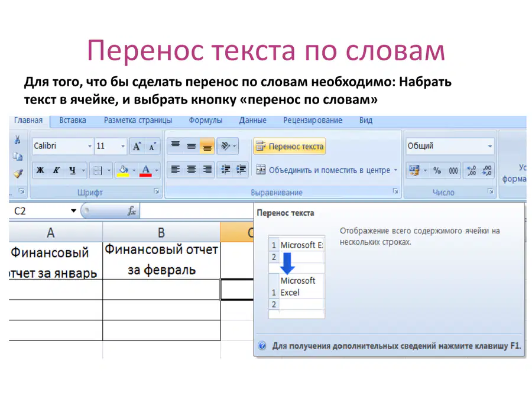Click the Cut scissors icon
This screenshot has height=399, width=532.
17,140
